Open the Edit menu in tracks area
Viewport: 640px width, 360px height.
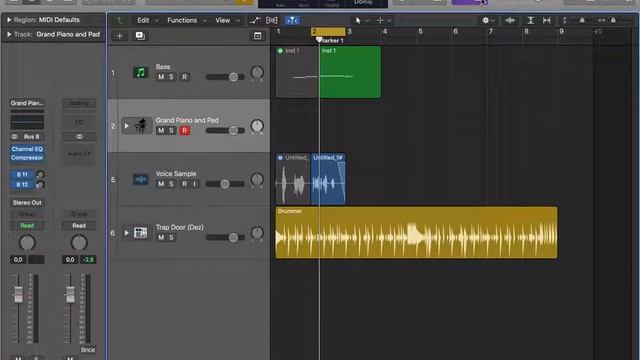(x=147, y=20)
